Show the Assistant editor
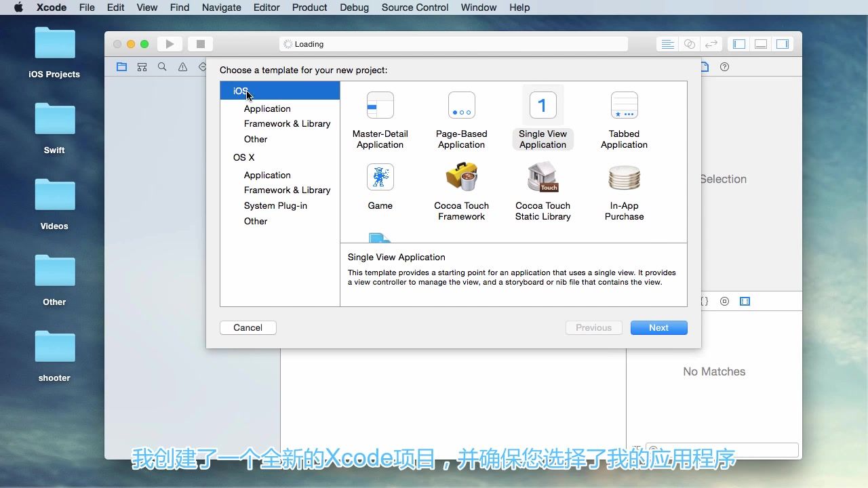The height and width of the screenshot is (488, 868). [690, 44]
